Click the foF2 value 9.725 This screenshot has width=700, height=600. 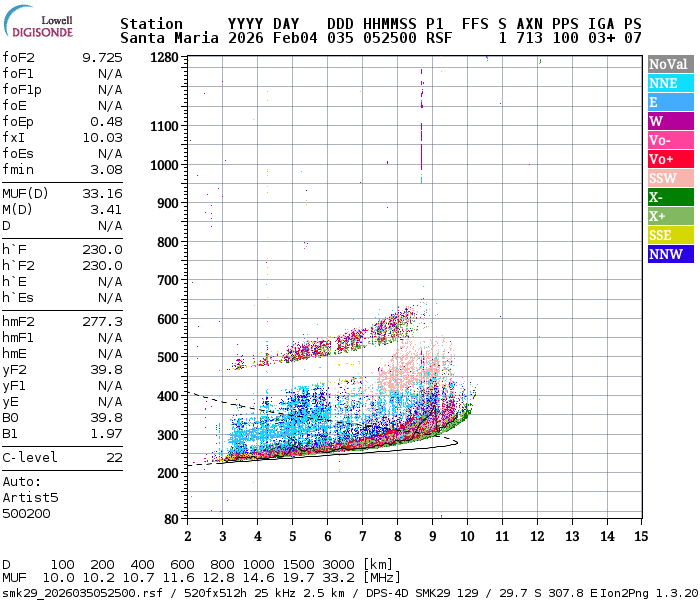(102, 57)
